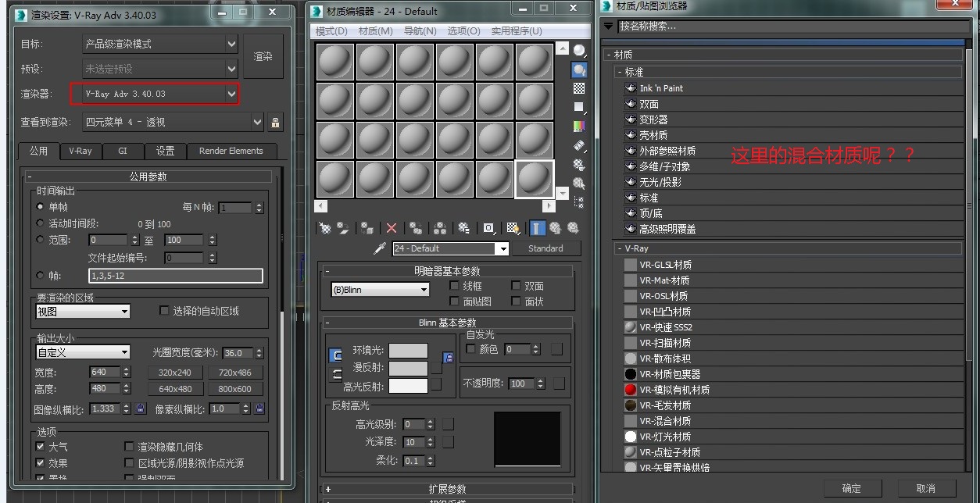Select 范围 radio button
The width and height of the screenshot is (980, 503).
(41, 240)
